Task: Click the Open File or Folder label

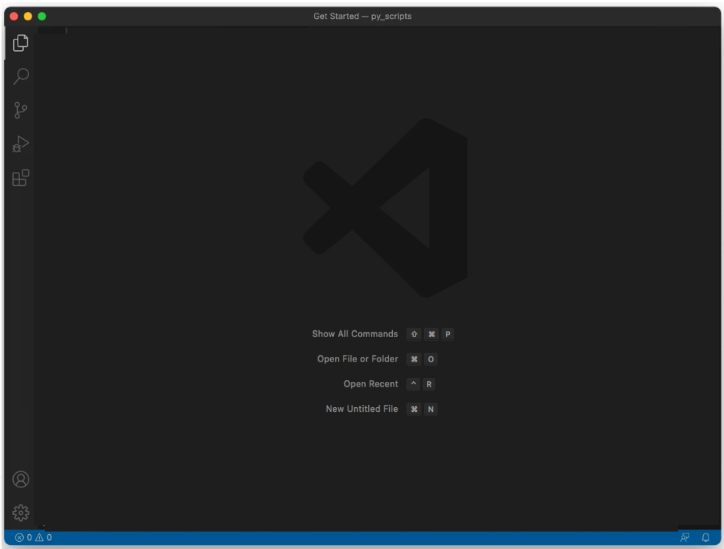Action: (x=357, y=359)
